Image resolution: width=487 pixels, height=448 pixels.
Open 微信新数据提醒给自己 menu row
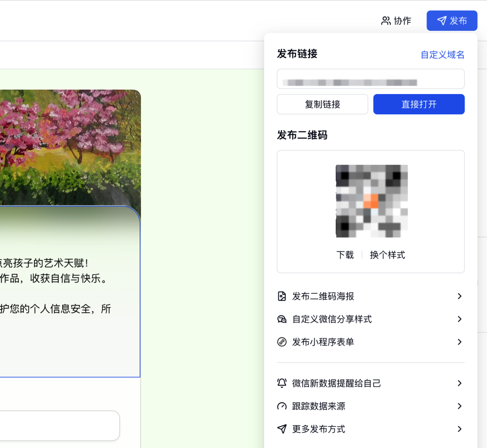(x=336, y=383)
